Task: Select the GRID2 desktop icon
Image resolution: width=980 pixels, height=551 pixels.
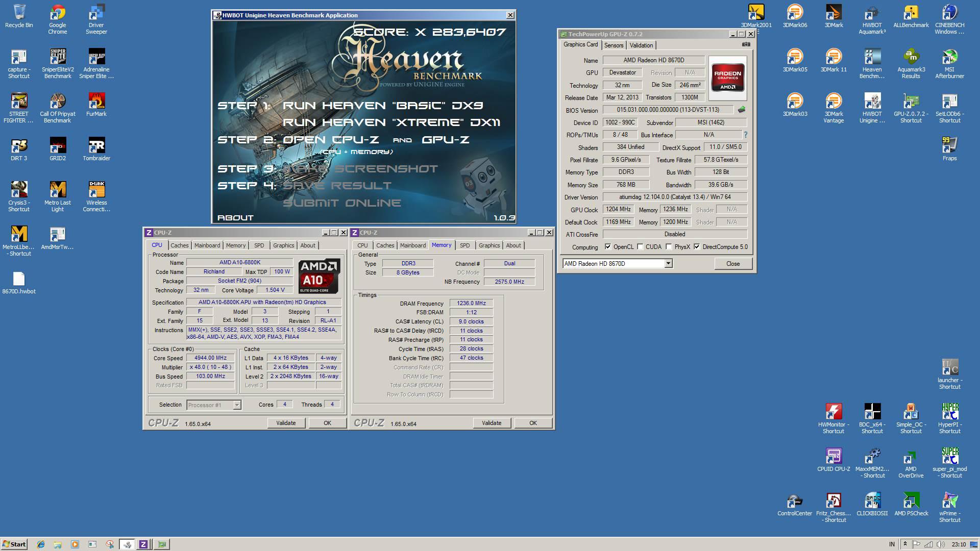Action: point(58,149)
